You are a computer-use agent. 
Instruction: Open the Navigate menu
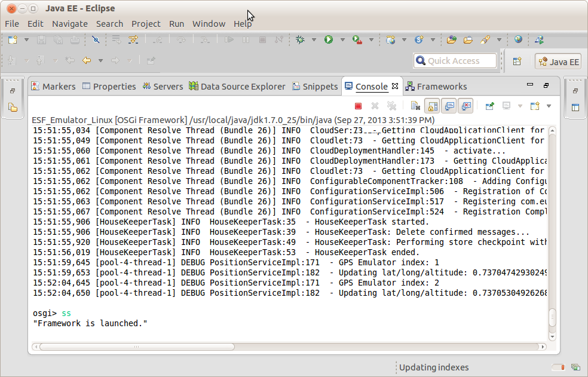70,24
